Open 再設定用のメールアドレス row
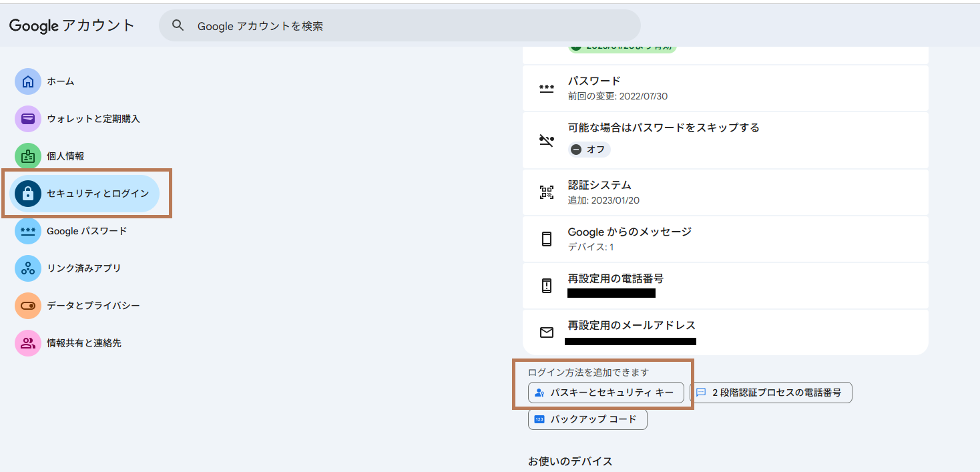Image resolution: width=980 pixels, height=472 pixels. (x=726, y=332)
